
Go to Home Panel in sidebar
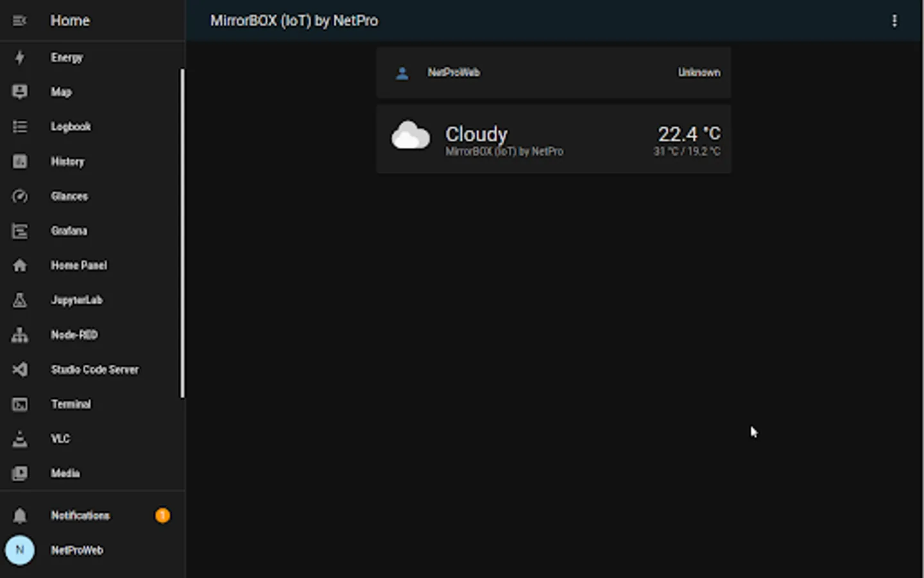pyautogui.click(x=79, y=265)
